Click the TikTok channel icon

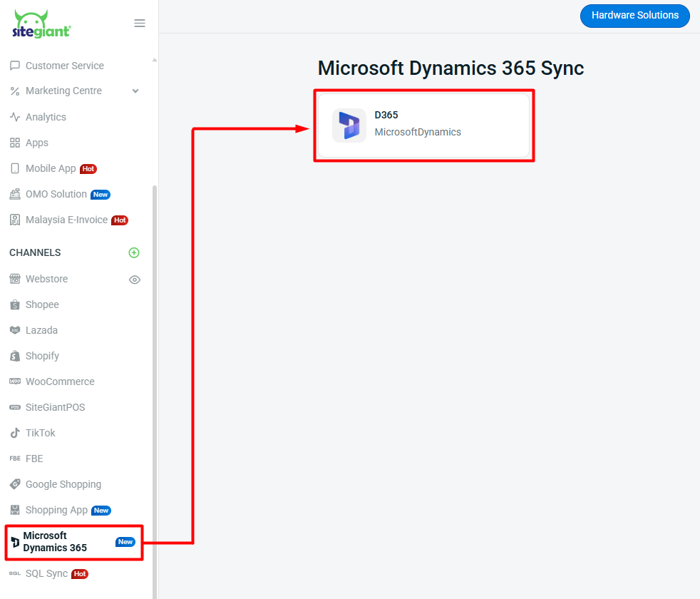(x=15, y=433)
